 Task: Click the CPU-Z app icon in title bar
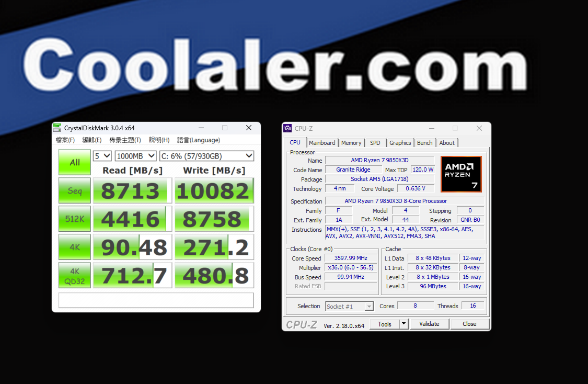[x=287, y=128]
